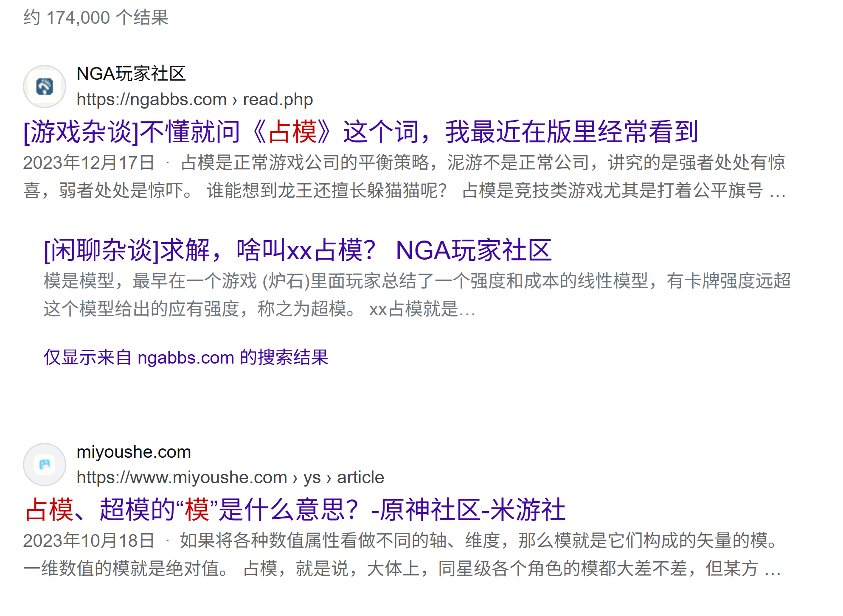Click the https://ngabbs.com › read.php URL
The image size is (843, 616).
pyautogui.click(x=194, y=99)
